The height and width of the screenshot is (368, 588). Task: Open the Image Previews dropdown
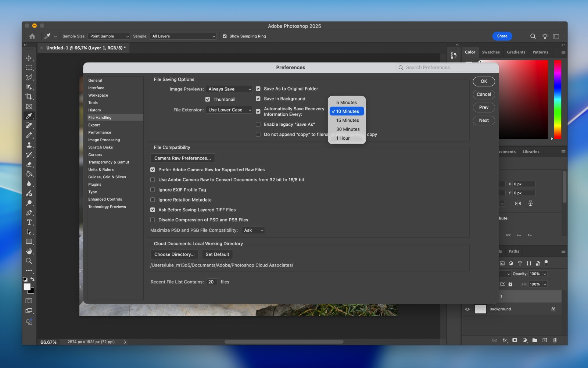tap(229, 89)
